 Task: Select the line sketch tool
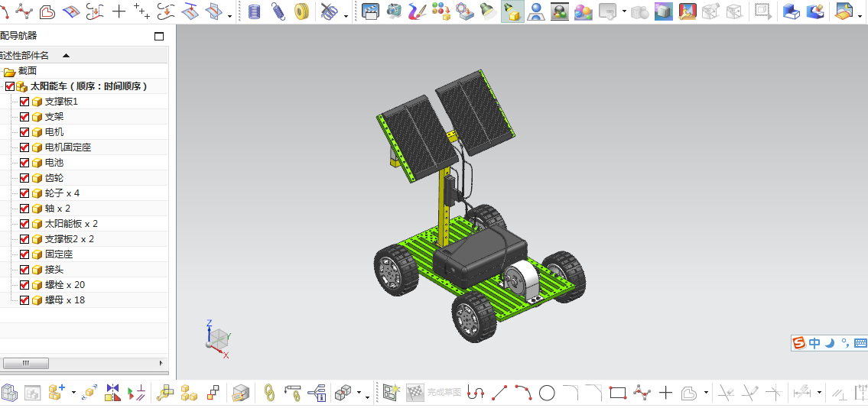pyautogui.click(x=499, y=393)
